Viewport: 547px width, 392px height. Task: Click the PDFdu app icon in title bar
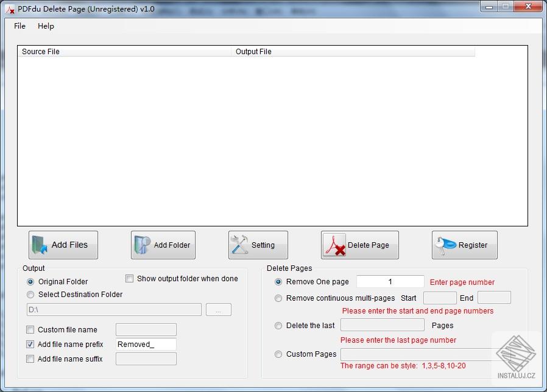pos(9,9)
